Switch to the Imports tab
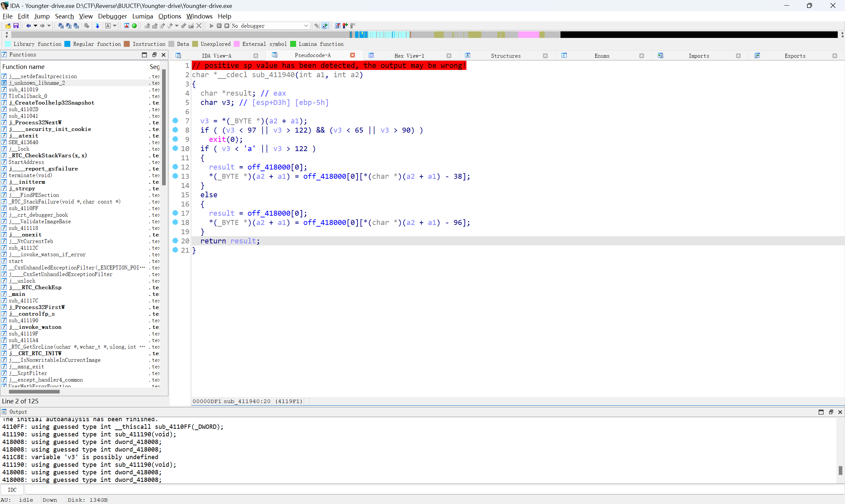The image size is (845, 504). pyautogui.click(x=698, y=56)
